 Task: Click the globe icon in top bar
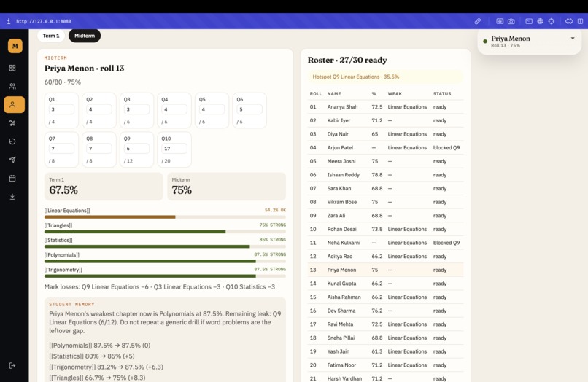pyautogui.click(x=540, y=21)
